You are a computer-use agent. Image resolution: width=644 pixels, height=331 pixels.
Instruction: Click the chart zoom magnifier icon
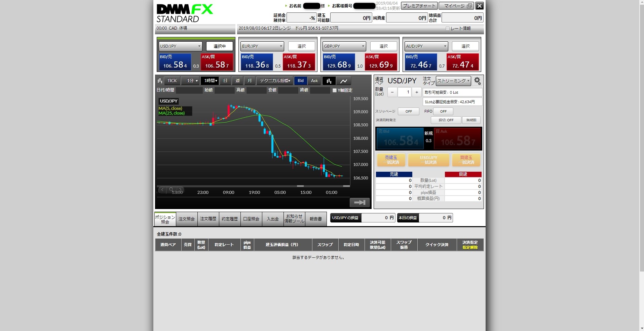[x=171, y=190]
